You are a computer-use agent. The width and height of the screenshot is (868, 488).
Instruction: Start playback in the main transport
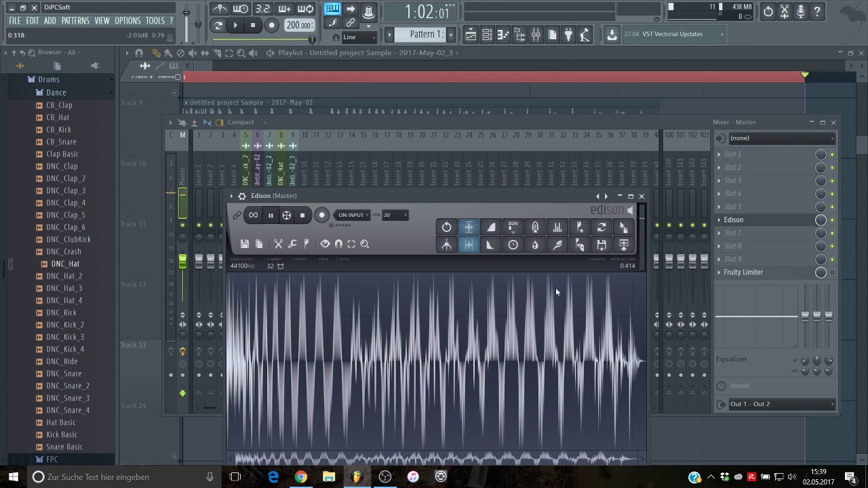pos(235,26)
